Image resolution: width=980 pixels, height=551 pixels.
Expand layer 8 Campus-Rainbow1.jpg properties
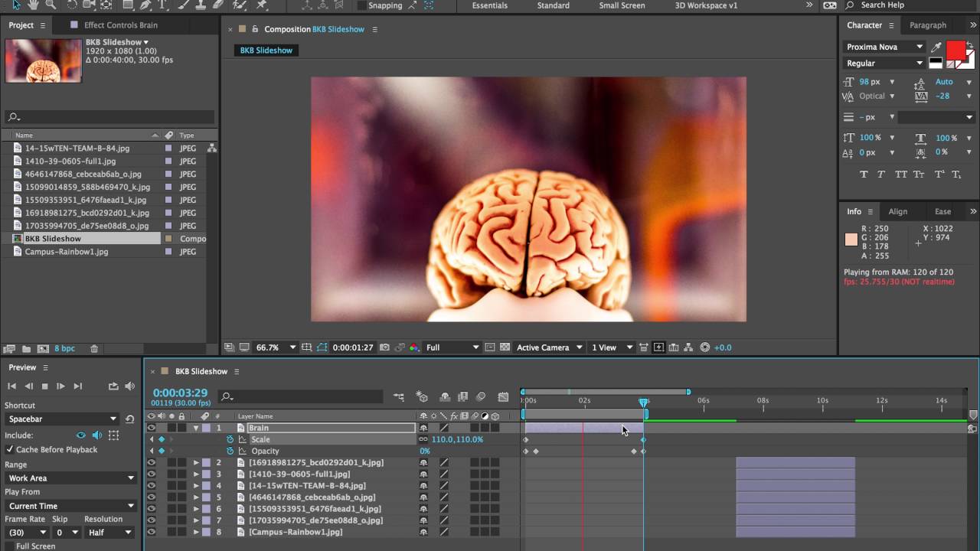point(196,532)
